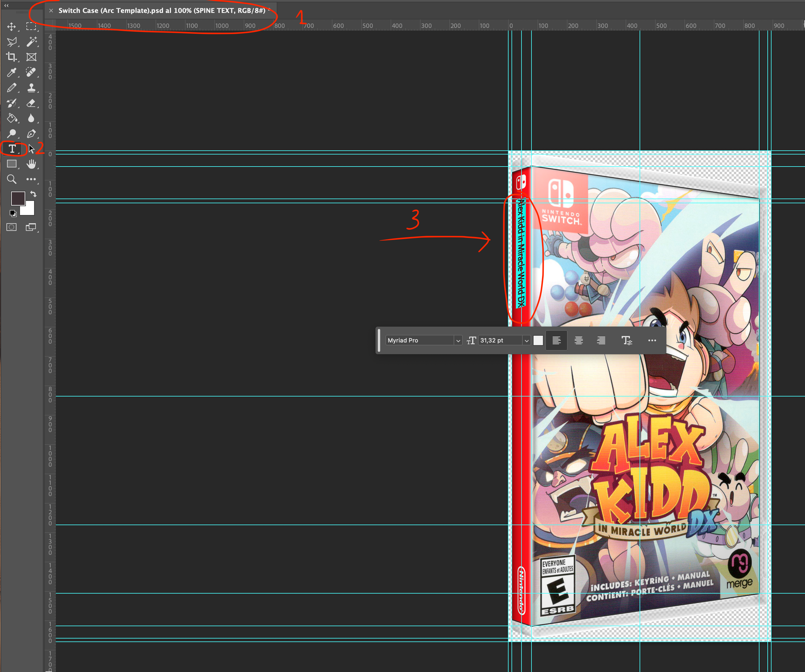805x672 pixels.
Task: Select the Pen tool
Action: point(31,134)
